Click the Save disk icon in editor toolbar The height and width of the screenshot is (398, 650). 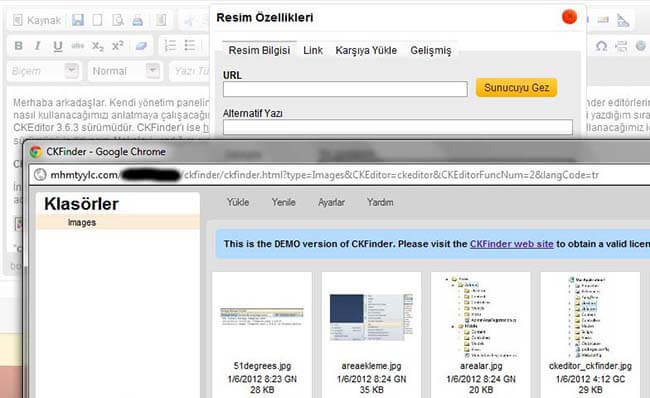[x=78, y=20]
